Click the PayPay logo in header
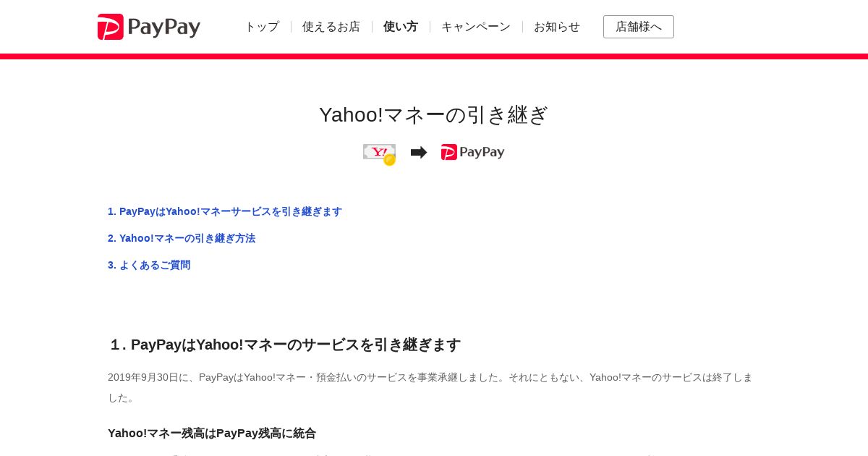The width and height of the screenshot is (868, 456). point(149,27)
